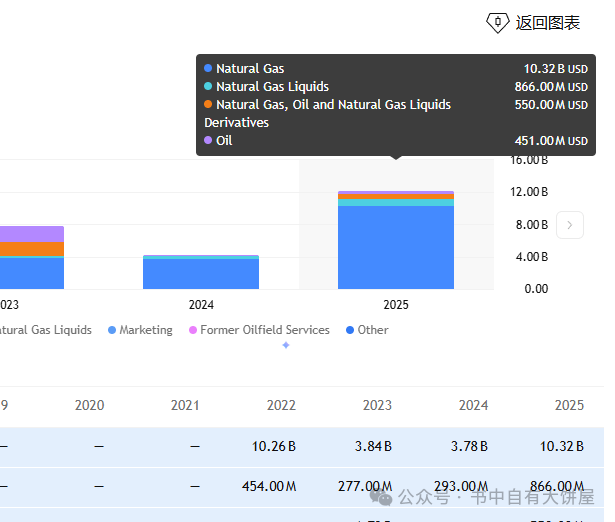
Task: Click the dark blue Other legend dot
Action: click(349, 330)
